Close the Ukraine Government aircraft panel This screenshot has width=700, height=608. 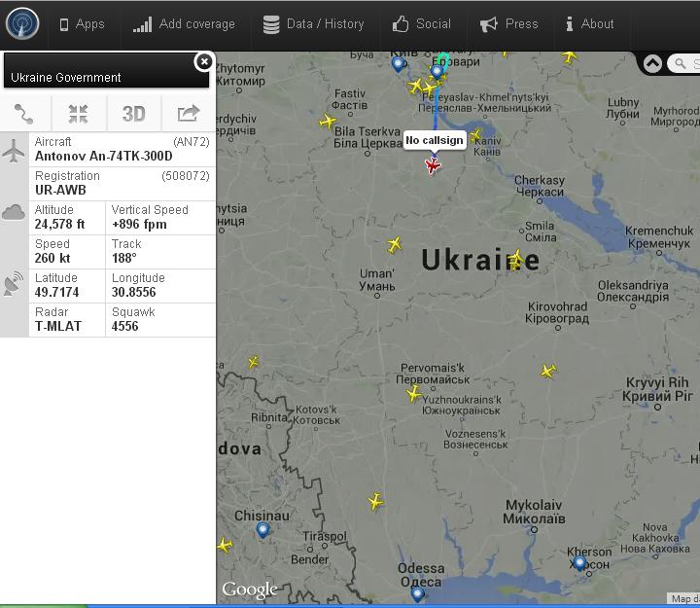[x=204, y=61]
